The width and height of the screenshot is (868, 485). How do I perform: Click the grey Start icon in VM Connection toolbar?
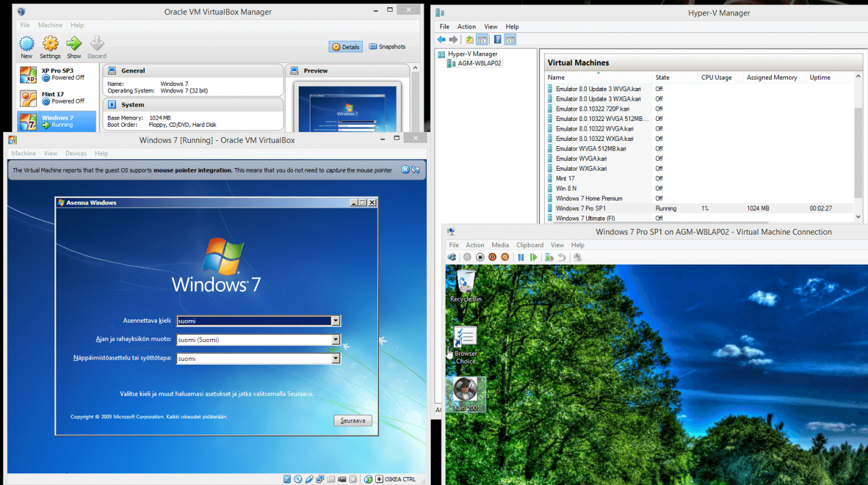pos(467,257)
